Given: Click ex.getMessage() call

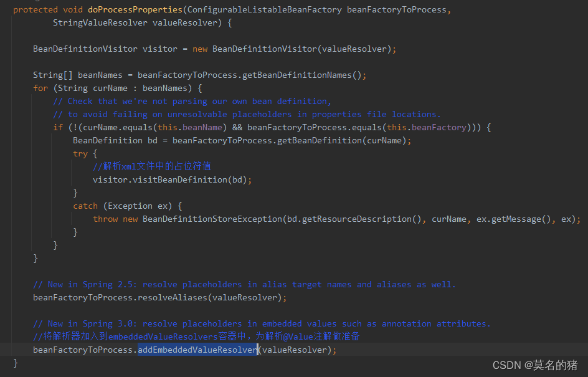Looking at the screenshot, I should coord(513,219).
